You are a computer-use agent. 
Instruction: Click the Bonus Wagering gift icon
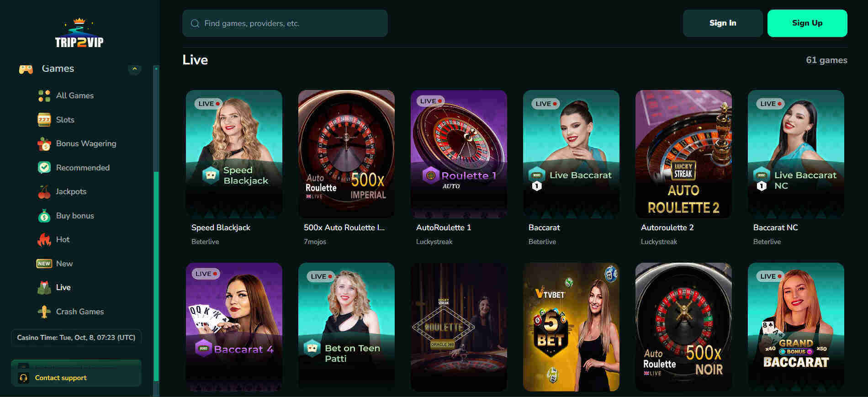pyautogui.click(x=44, y=144)
